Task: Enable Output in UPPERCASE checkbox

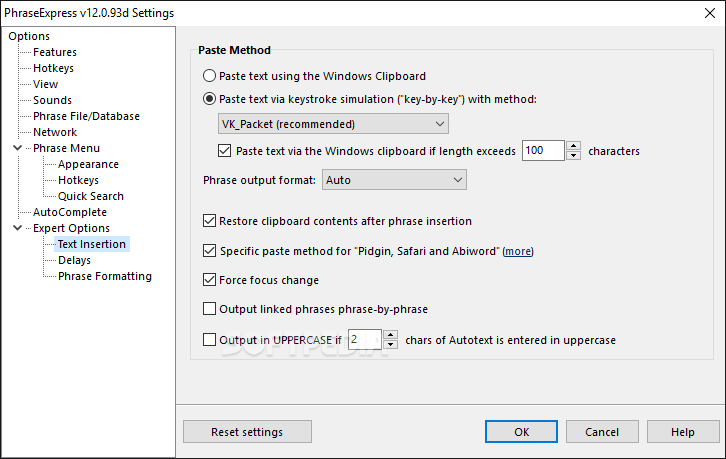Action: [209, 340]
